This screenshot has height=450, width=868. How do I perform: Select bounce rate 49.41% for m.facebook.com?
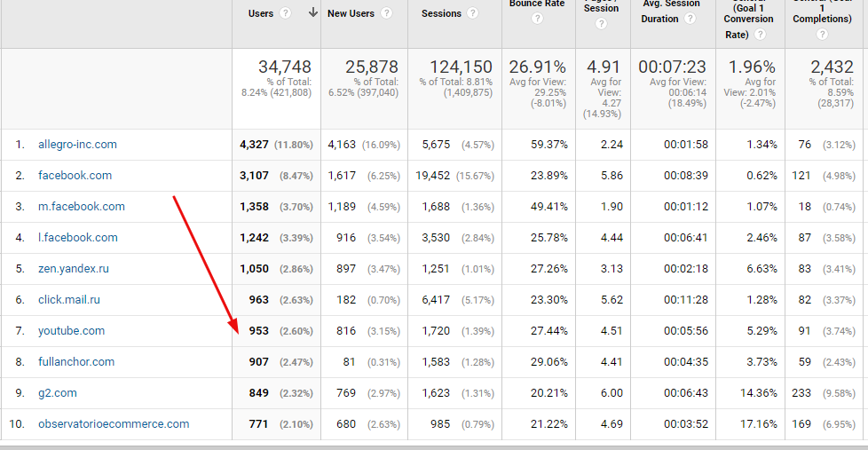tap(549, 207)
